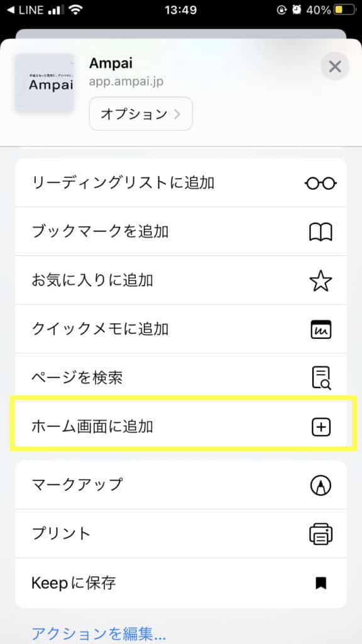This screenshot has width=362, height=644.
Task: Choose ホーム画面に追加 entry
Action: [181, 427]
